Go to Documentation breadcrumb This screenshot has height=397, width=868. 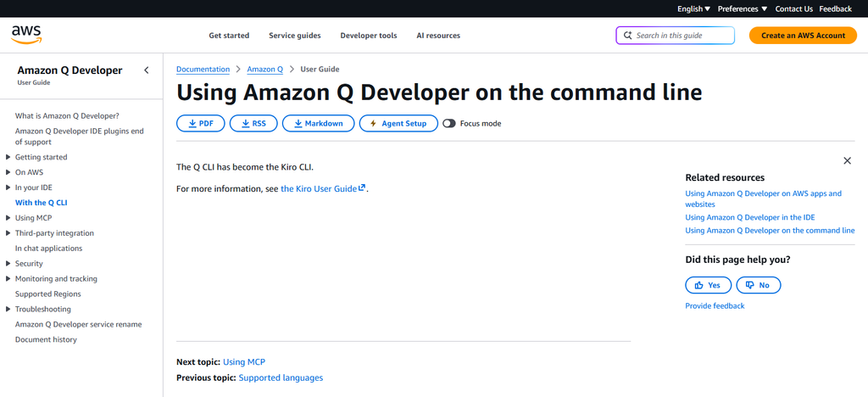203,70
